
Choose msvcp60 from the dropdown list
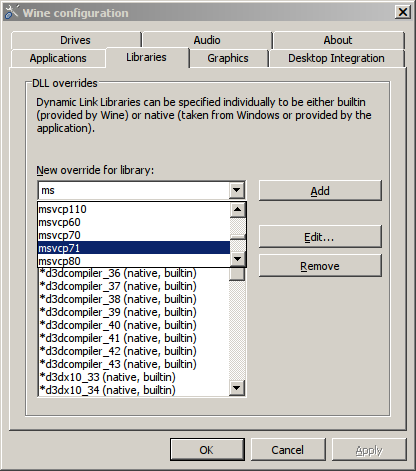coord(134,222)
